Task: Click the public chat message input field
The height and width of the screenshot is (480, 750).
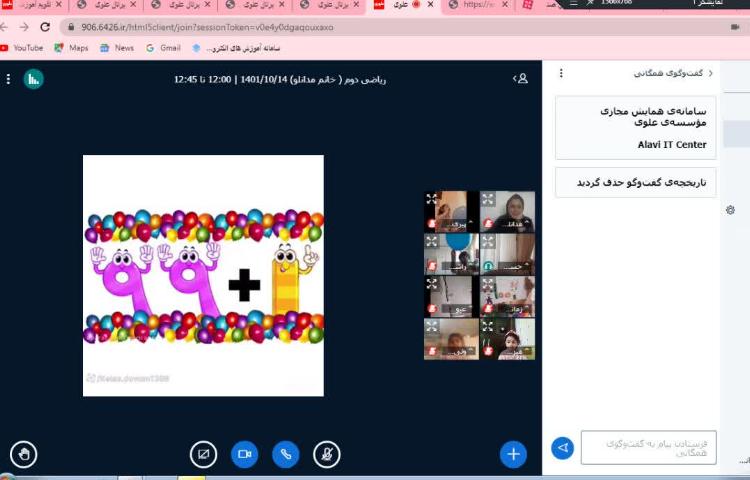Action: (648, 448)
